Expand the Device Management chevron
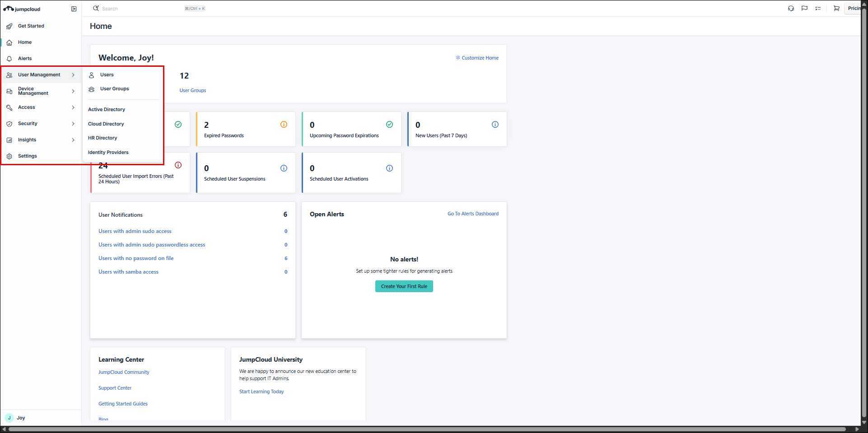Image resolution: width=868 pixels, height=433 pixels. pyautogui.click(x=73, y=91)
